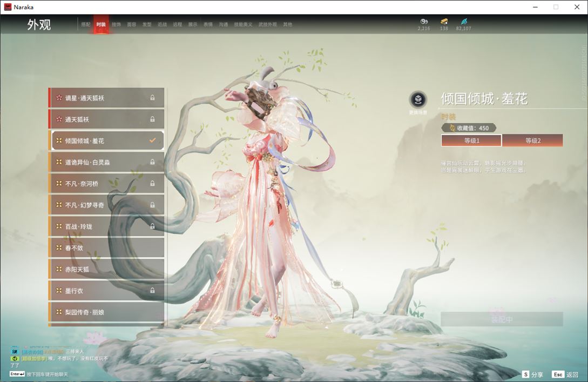Screen dimensions: 588x382
Task: Switch to the 其他 tab
Action: (288, 24)
